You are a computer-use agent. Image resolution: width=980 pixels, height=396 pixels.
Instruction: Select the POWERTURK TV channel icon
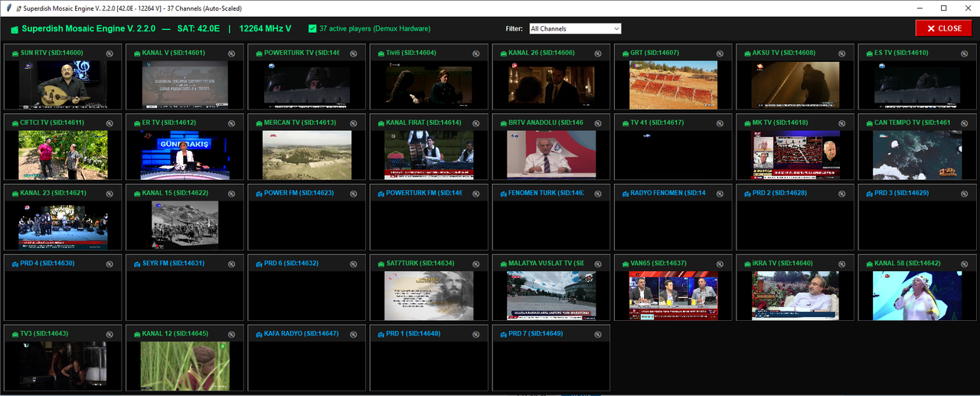(259, 54)
